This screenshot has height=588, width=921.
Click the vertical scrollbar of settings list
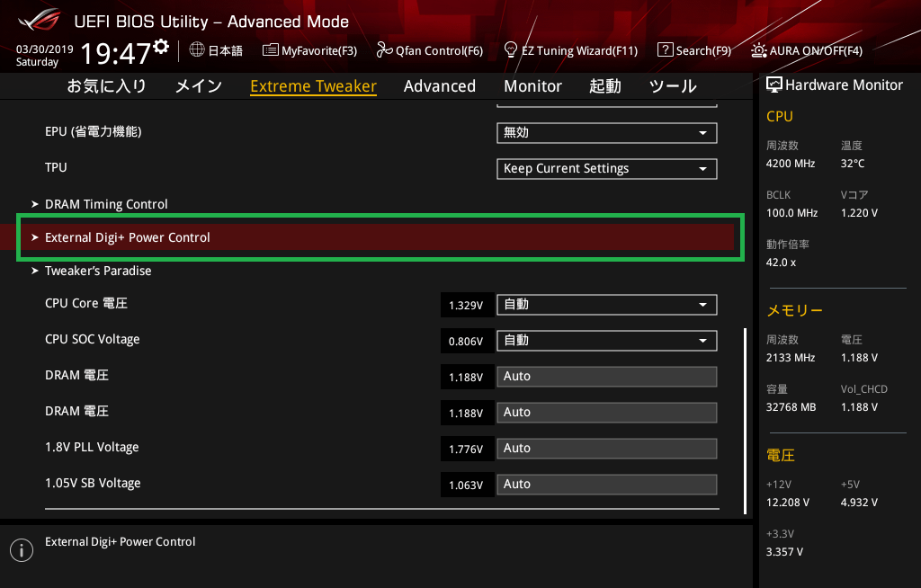(746, 421)
